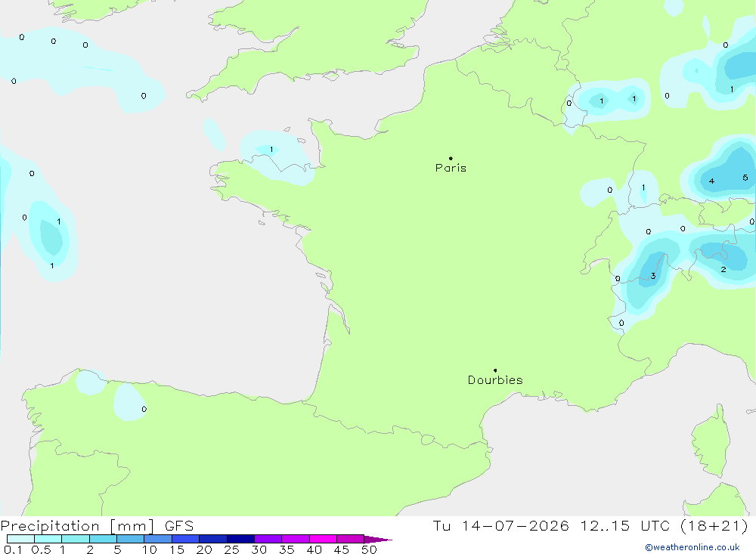Screen dimensions: 756x554
Task: Click the 45–50 mm legend color swatch
Action: pyautogui.click(x=351, y=539)
